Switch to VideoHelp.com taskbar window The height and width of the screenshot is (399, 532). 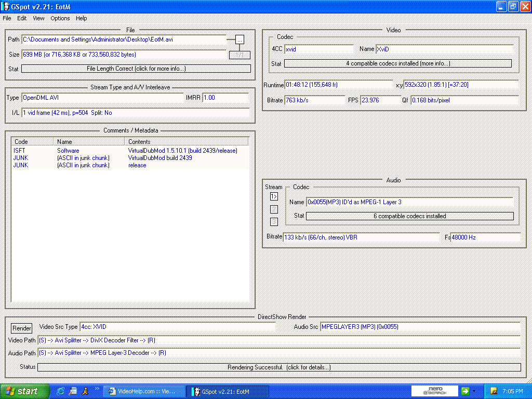tap(144, 392)
